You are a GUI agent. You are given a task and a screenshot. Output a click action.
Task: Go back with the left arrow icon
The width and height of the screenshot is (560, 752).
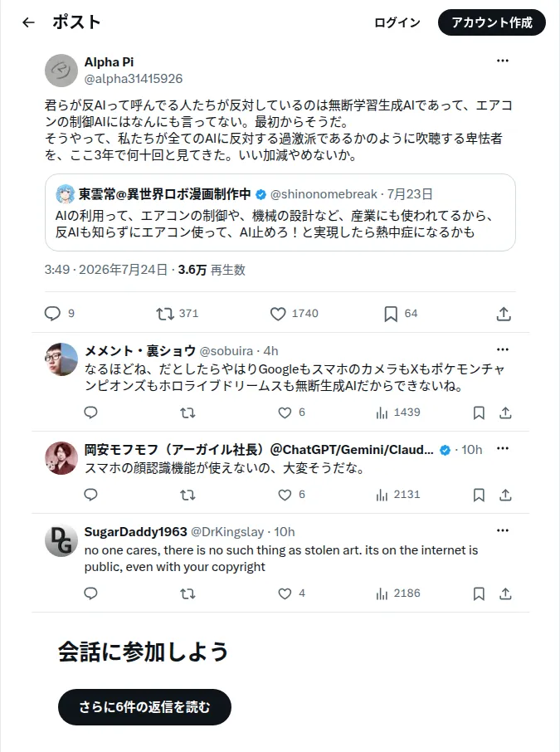point(28,22)
